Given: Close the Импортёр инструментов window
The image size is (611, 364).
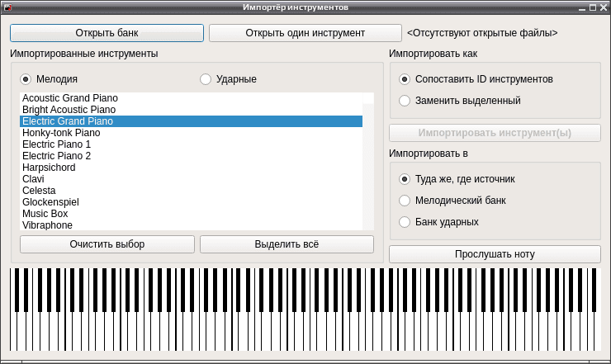Looking at the screenshot, I should click(604, 7).
